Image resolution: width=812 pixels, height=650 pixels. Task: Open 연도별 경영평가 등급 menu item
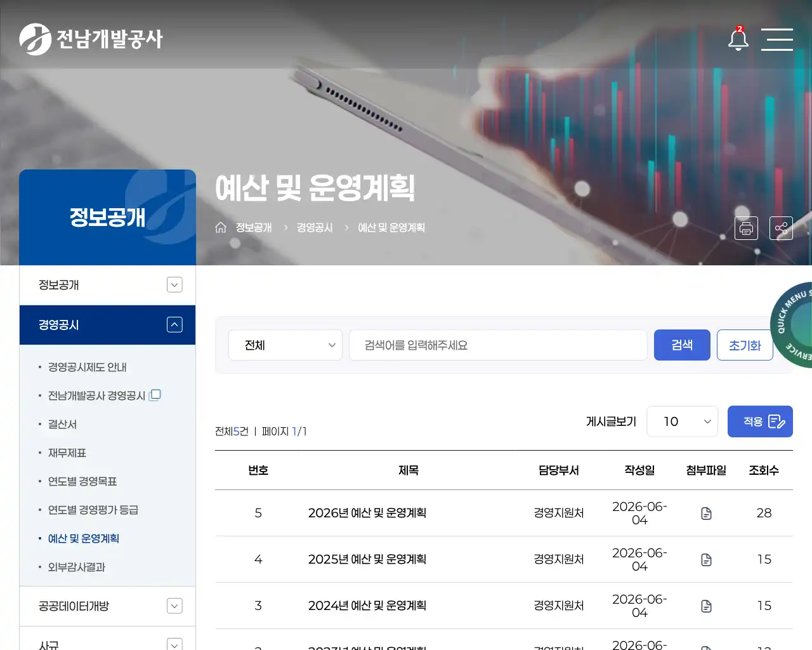pyautogui.click(x=93, y=510)
